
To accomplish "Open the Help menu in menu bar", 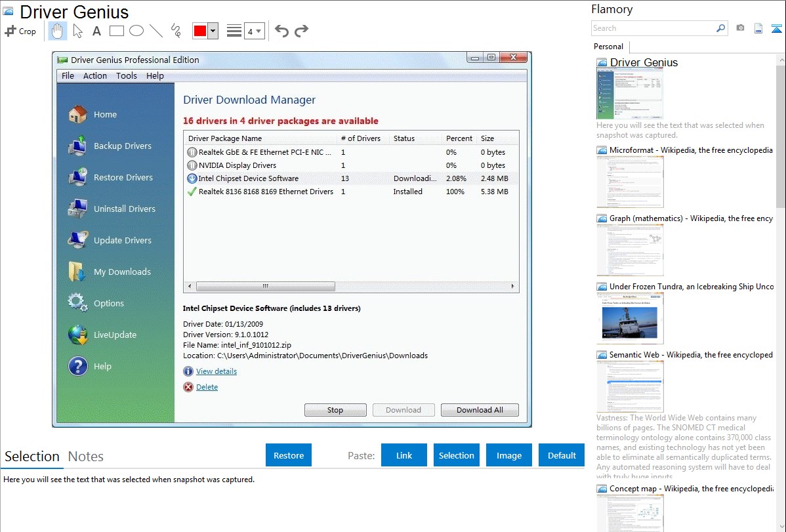I will pos(155,75).
